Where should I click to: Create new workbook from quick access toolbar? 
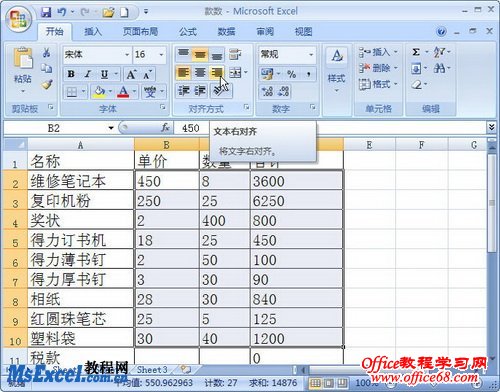[124, 12]
